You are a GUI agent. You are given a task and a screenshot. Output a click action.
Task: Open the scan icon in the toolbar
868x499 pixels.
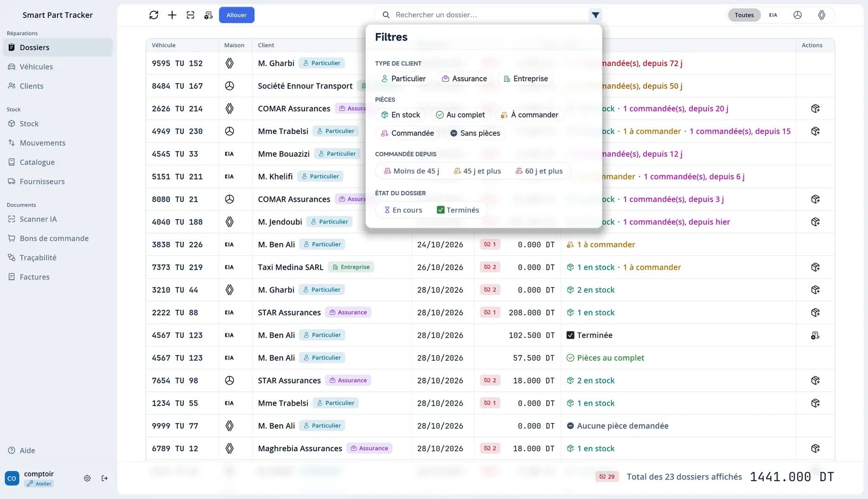(x=190, y=15)
